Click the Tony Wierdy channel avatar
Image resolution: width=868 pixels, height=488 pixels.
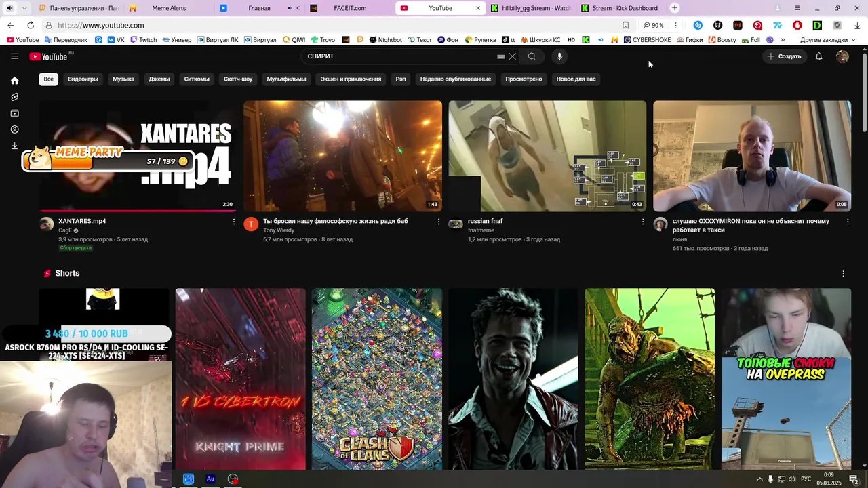(251, 224)
